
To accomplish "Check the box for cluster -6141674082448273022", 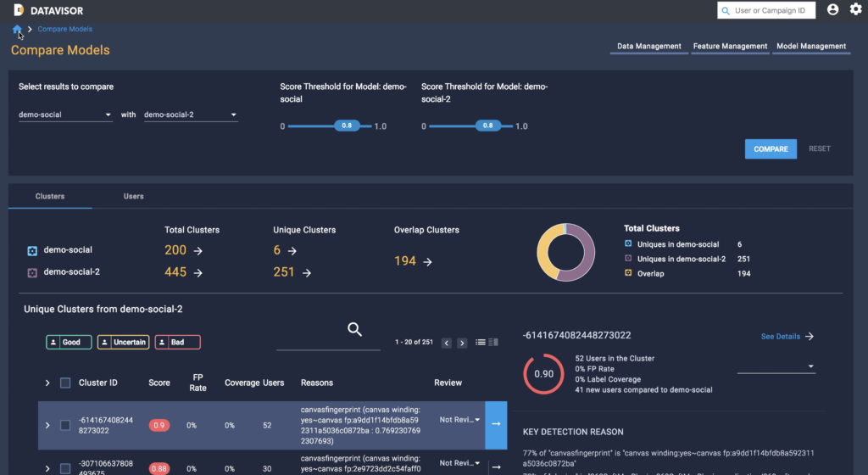I will (x=65, y=425).
